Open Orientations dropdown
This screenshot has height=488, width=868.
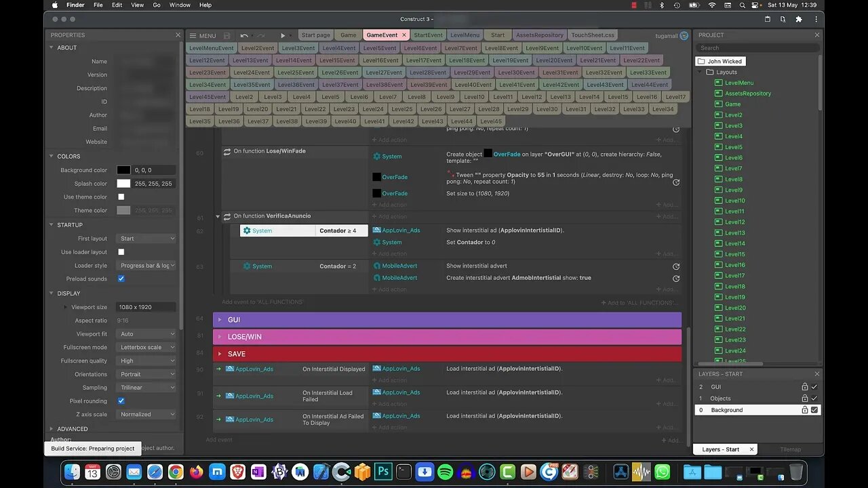coord(146,374)
